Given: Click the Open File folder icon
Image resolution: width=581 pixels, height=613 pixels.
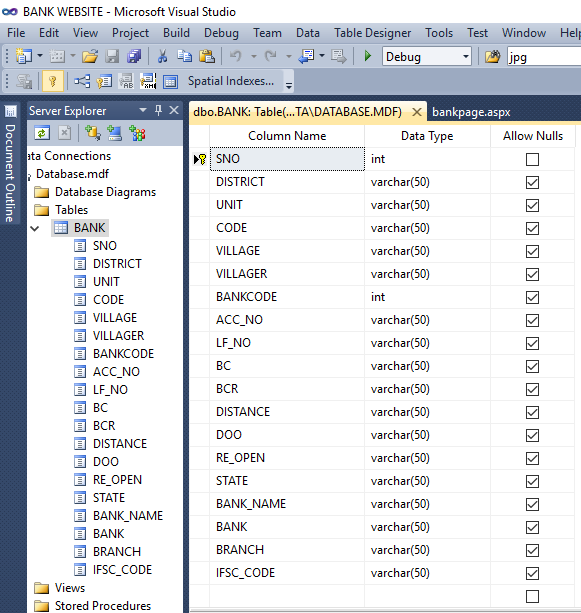Looking at the screenshot, I should 90,57.
